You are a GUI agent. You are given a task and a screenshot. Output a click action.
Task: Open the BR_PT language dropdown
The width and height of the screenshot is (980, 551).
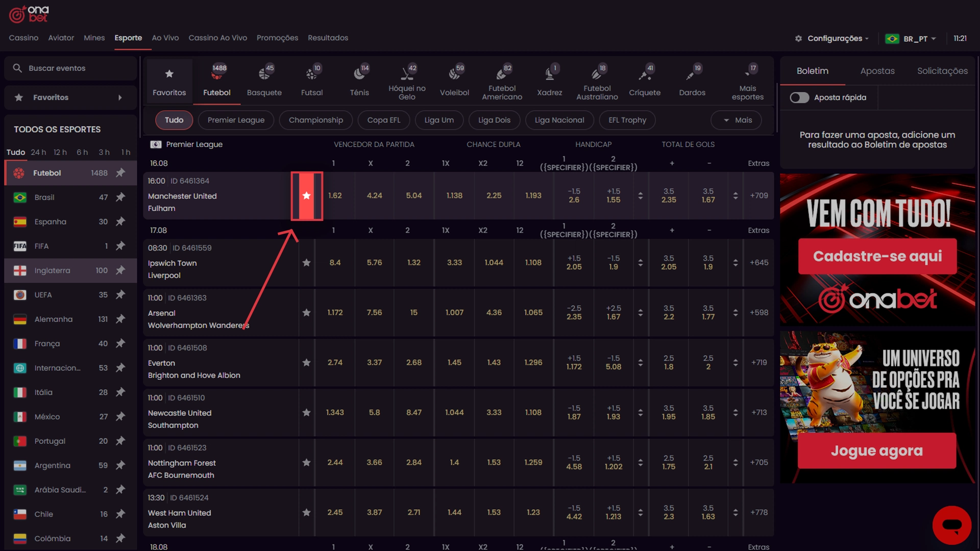(x=920, y=39)
